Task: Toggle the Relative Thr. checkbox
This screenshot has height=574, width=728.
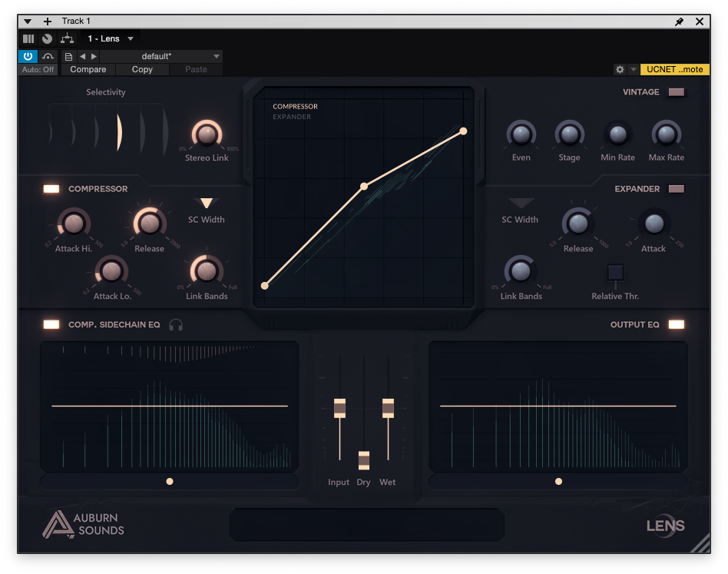Action: click(616, 273)
